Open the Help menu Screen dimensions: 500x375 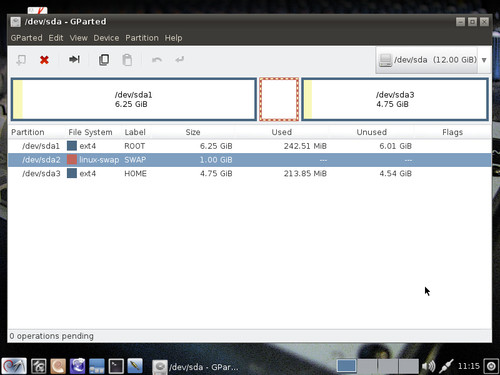tap(173, 38)
